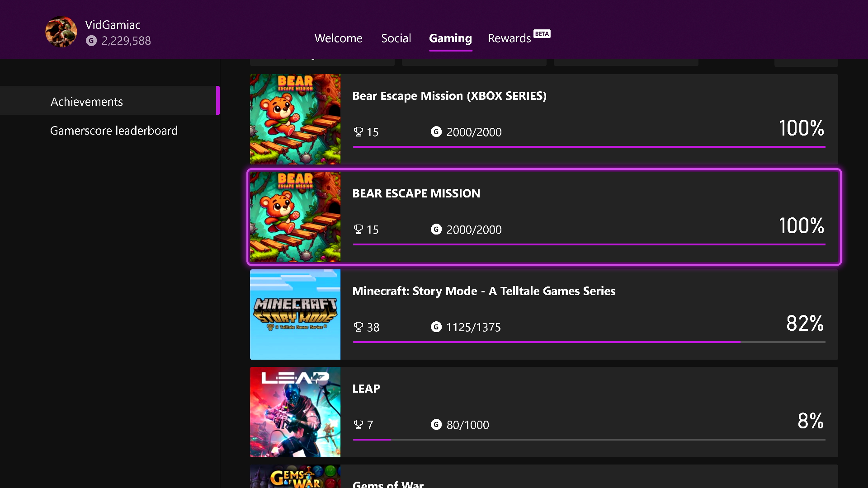Open the LEAP game title
868x488 pixels.
point(366,389)
